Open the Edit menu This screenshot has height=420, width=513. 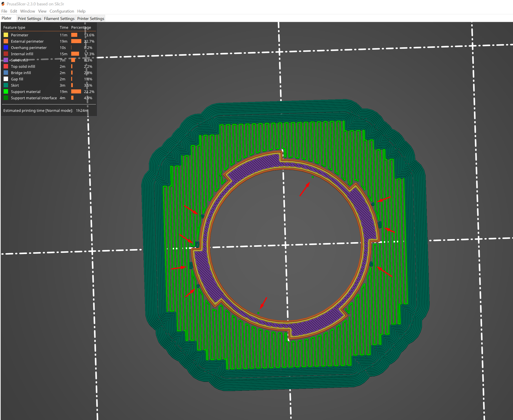coord(13,11)
